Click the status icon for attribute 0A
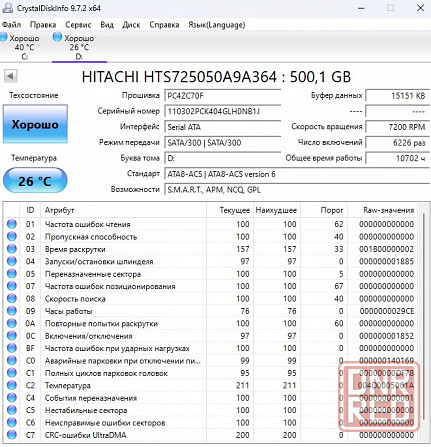This screenshot has width=431, height=447. [12, 323]
